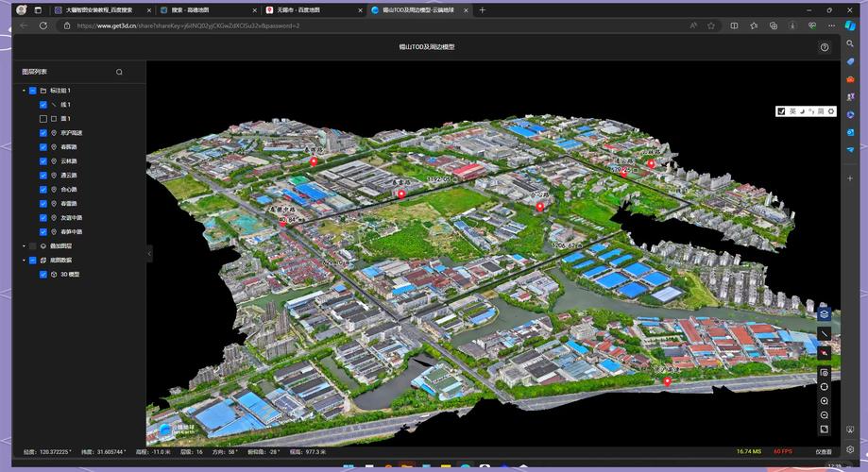
Task: Expand the 叠加图层 group arrow
Action: 24,245
